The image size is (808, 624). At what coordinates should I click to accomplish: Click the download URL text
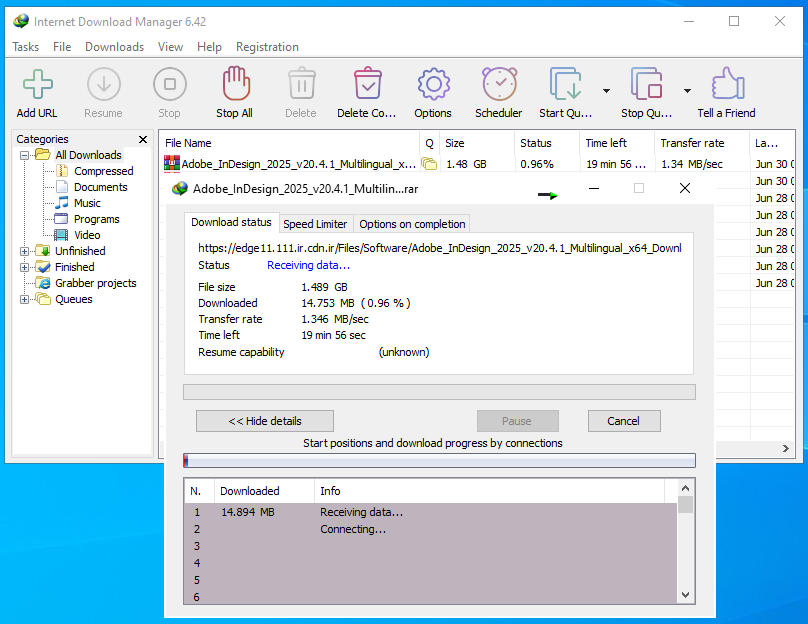click(440, 248)
